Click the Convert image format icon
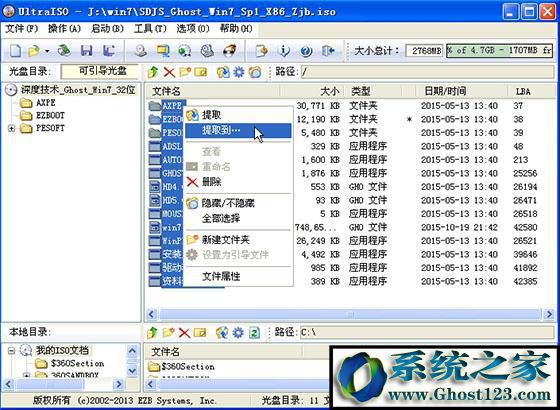Image resolution: width=560 pixels, height=410 pixels. pyautogui.click(x=185, y=51)
